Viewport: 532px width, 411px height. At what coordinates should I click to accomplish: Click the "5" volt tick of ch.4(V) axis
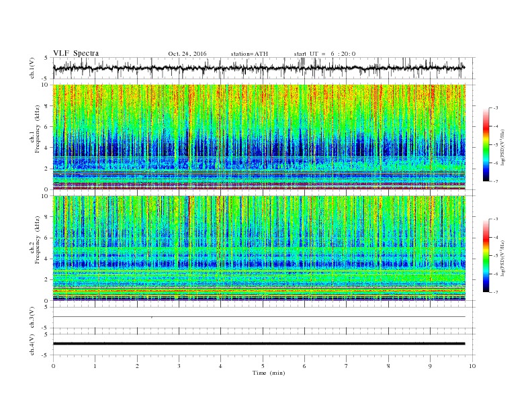click(x=46, y=334)
